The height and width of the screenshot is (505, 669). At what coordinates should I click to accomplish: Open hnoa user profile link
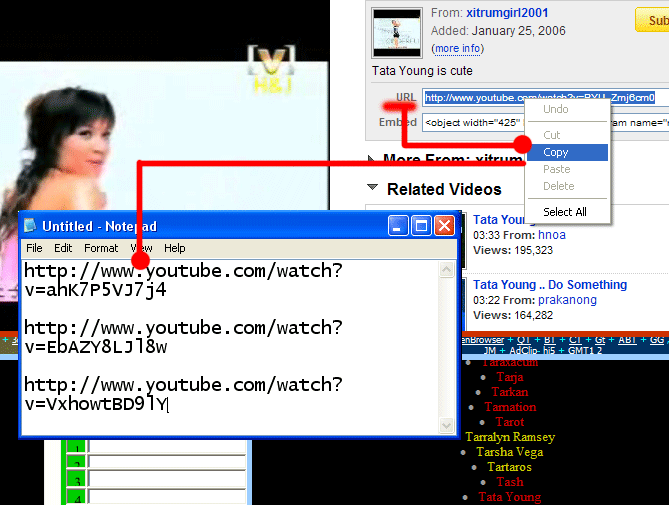pyautogui.click(x=552, y=235)
